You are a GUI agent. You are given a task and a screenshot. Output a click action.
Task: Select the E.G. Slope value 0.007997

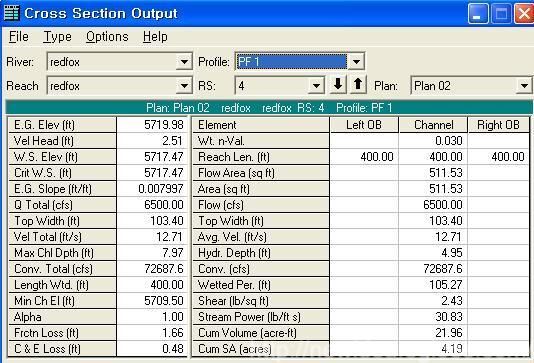[152, 189]
